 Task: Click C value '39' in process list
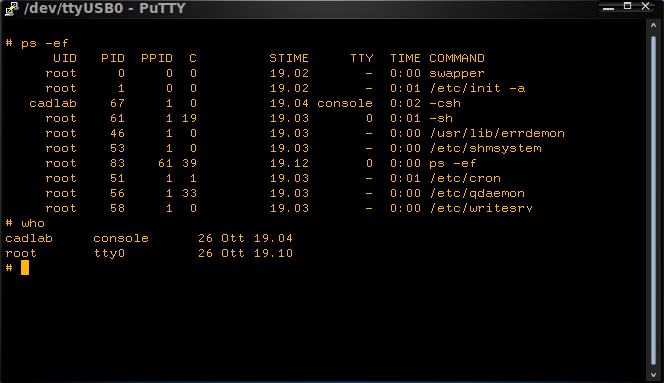(189, 163)
